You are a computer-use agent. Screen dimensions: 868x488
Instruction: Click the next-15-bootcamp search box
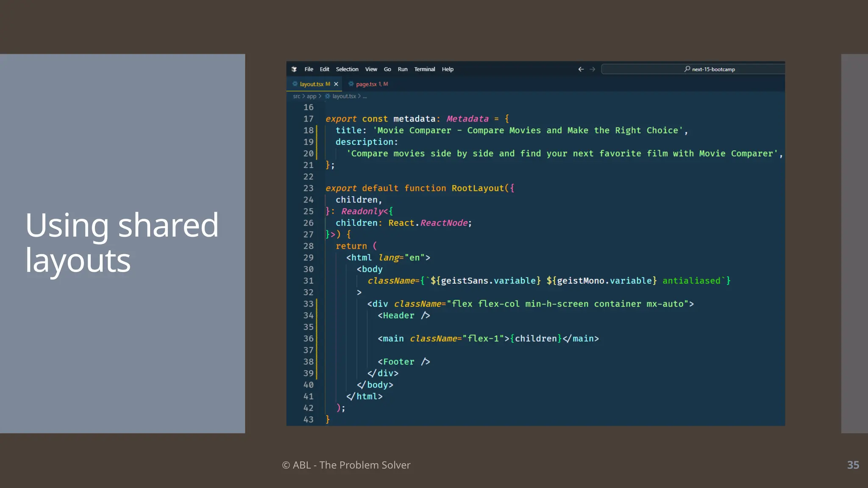(x=693, y=69)
